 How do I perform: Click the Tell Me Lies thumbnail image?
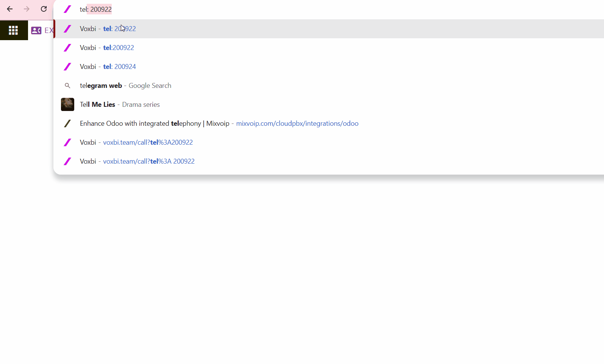click(x=67, y=105)
